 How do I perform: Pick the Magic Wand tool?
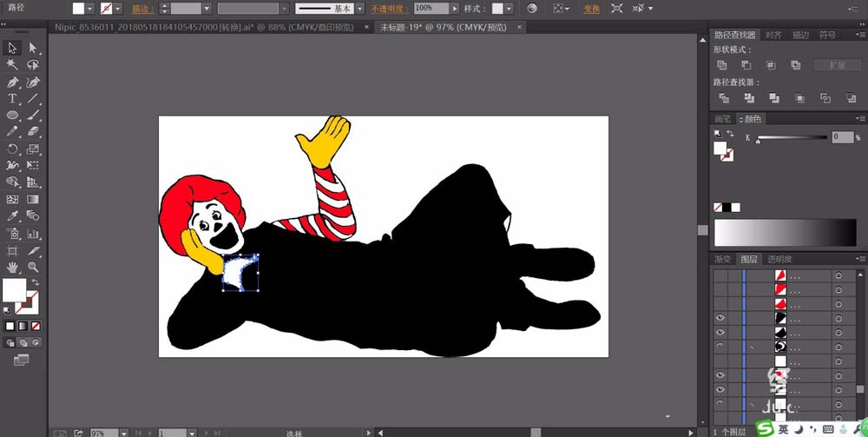[x=13, y=64]
